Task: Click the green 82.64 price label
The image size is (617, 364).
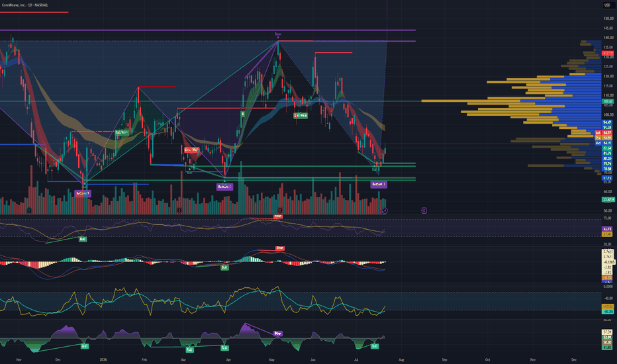Action: (607, 148)
